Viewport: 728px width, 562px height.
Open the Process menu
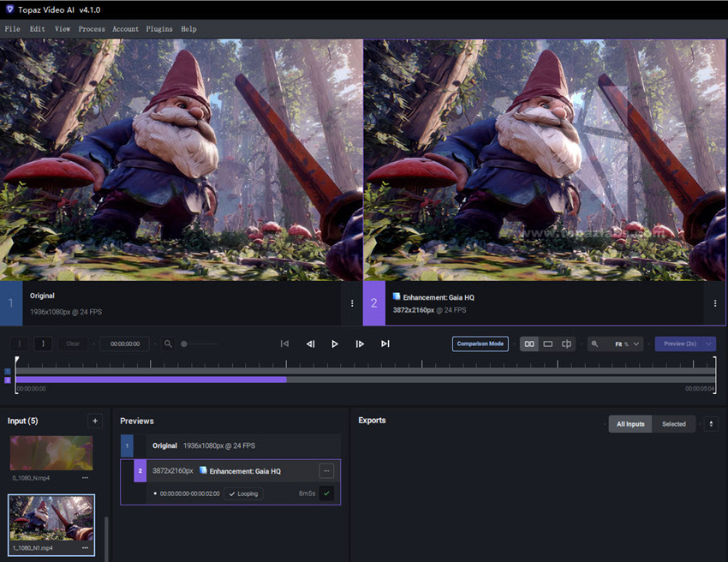pyautogui.click(x=92, y=29)
